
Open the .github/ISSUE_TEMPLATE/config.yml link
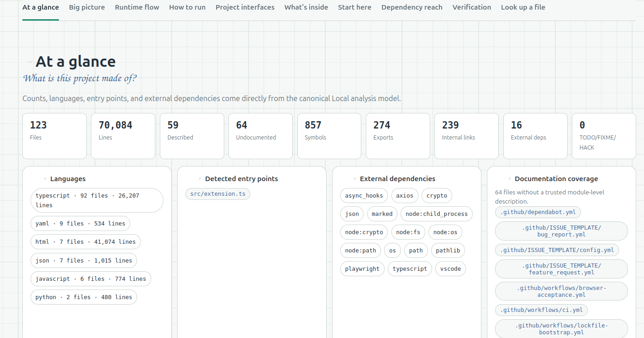[557, 250]
